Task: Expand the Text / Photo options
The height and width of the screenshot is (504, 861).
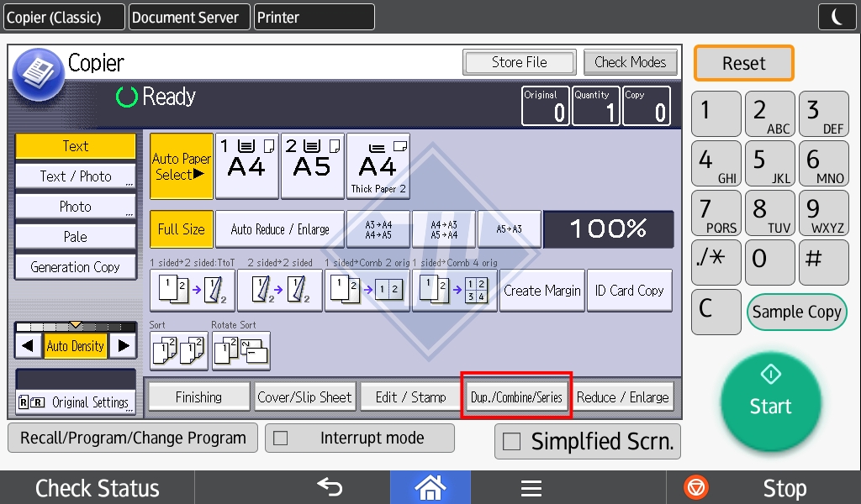Action: pos(76,176)
